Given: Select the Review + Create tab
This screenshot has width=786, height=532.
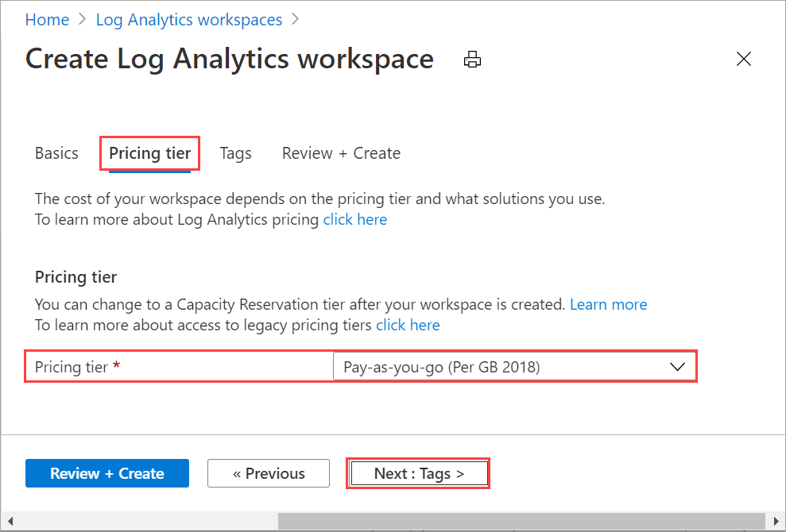Looking at the screenshot, I should pyautogui.click(x=340, y=152).
